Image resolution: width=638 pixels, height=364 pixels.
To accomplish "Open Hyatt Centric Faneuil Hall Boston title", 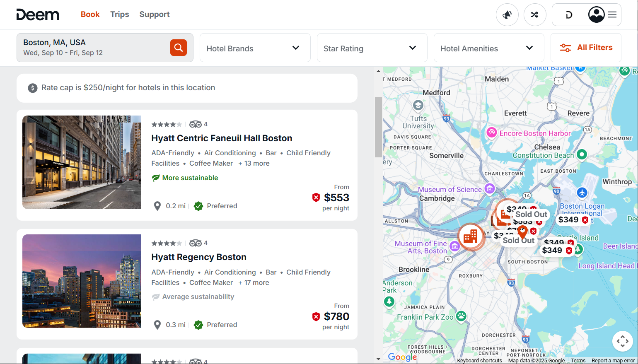I will point(222,138).
